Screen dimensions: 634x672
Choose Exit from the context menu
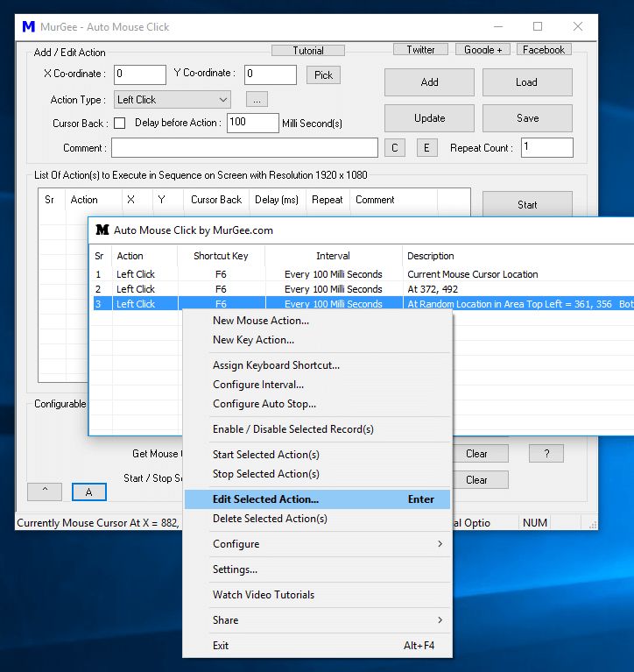coord(317,646)
